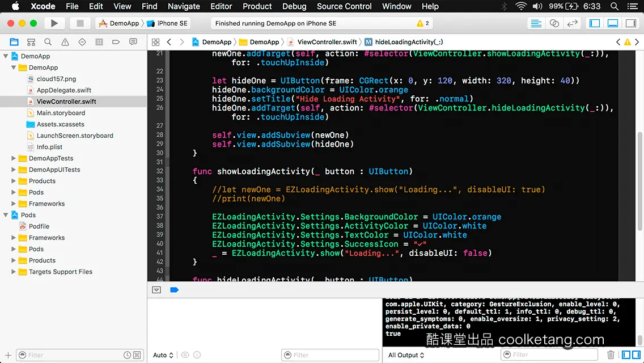Viewport: 644px width, 363px height.
Task: Toggle Quick Look eye for variable
Action: (185, 355)
